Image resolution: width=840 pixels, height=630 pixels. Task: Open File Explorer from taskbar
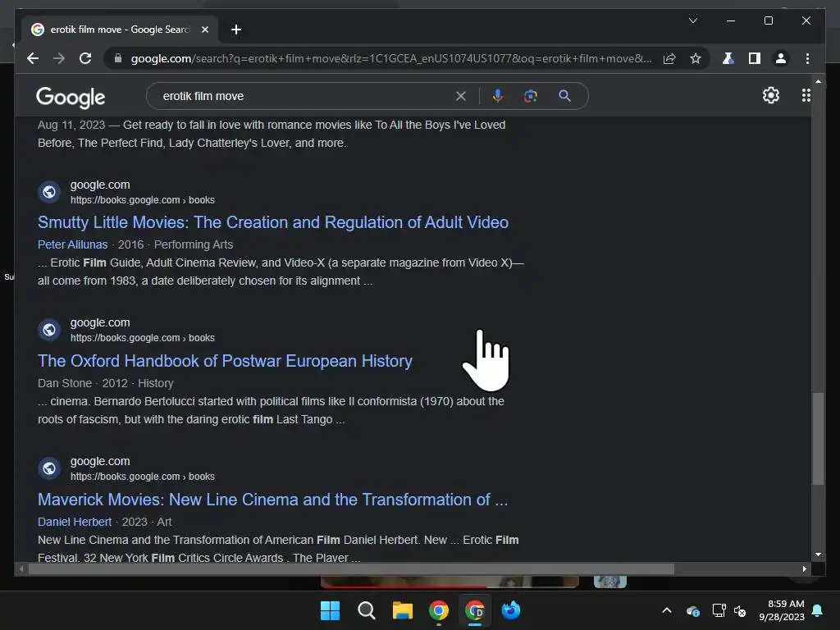tap(402, 610)
